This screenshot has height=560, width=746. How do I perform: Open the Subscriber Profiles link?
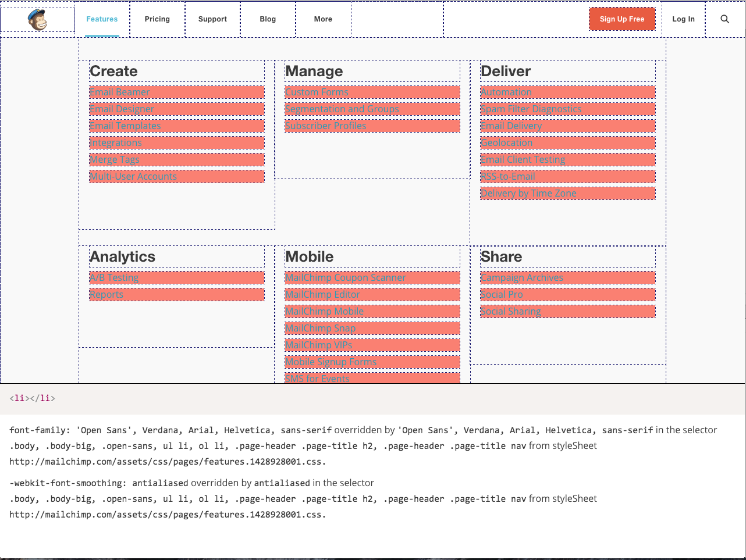326,126
